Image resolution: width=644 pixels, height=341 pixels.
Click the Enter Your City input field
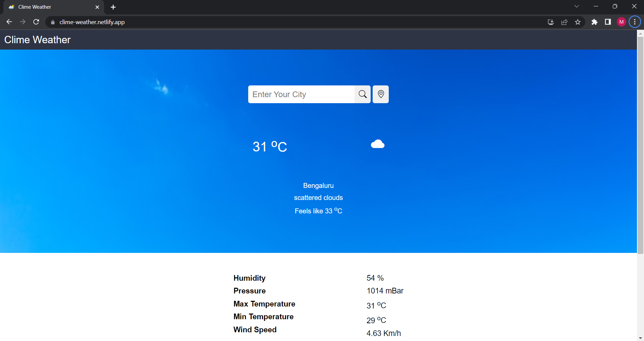301,94
